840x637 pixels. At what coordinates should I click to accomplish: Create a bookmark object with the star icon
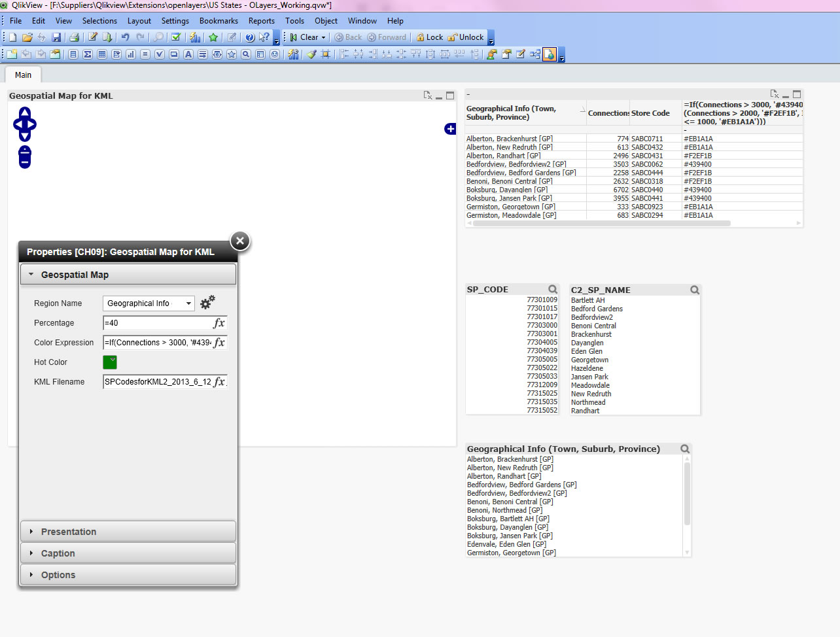pyautogui.click(x=232, y=54)
